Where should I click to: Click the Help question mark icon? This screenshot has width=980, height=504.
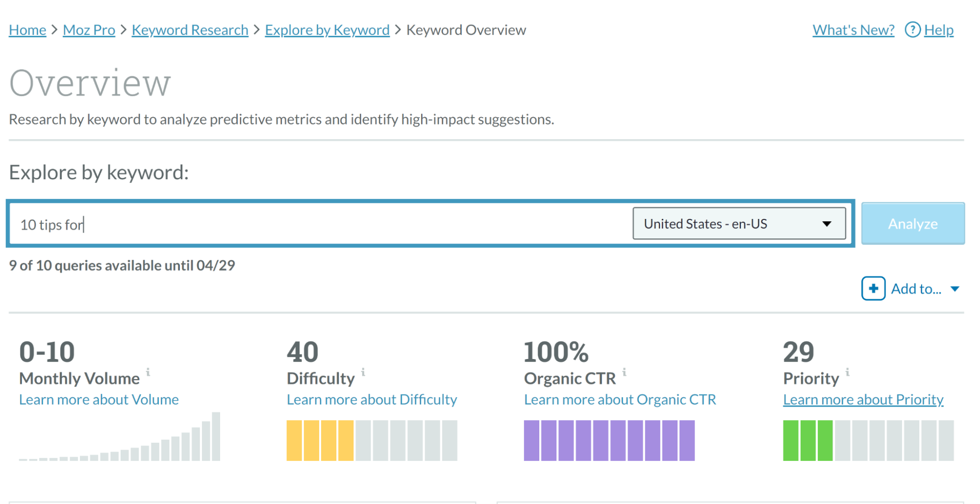pyautogui.click(x=912, y=30)
